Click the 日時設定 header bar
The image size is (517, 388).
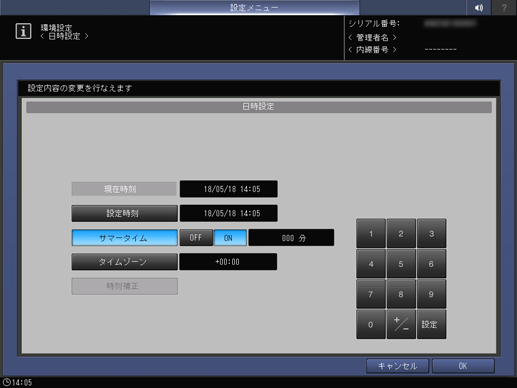pos(259,107)
